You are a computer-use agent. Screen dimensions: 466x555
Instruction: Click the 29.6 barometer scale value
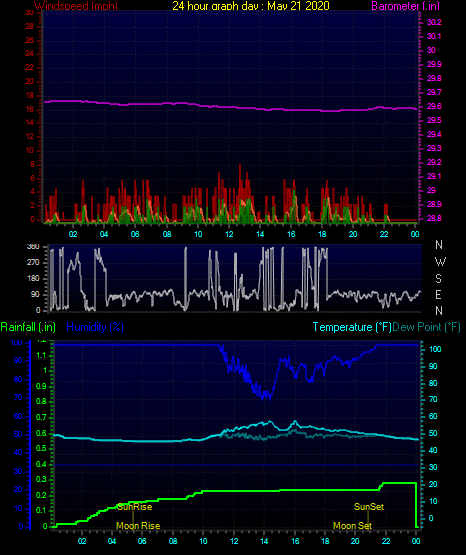click(434, 107)
